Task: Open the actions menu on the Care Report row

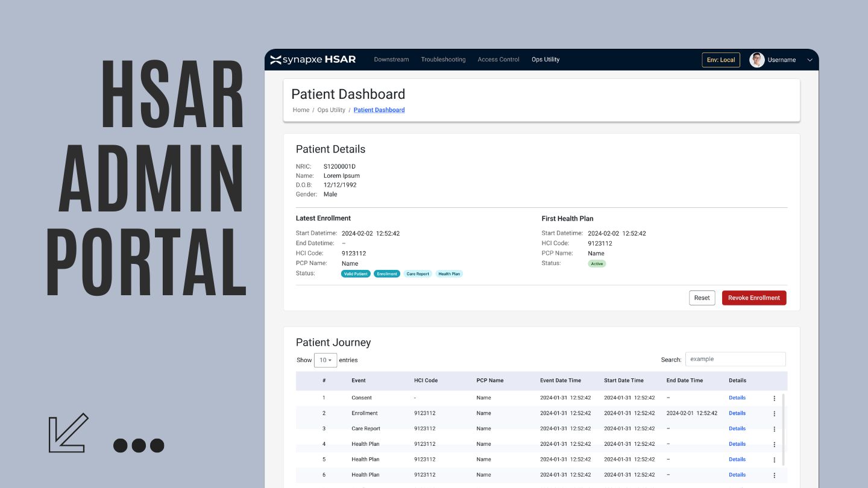Action: pyautogui.click(x=775, y=429)
